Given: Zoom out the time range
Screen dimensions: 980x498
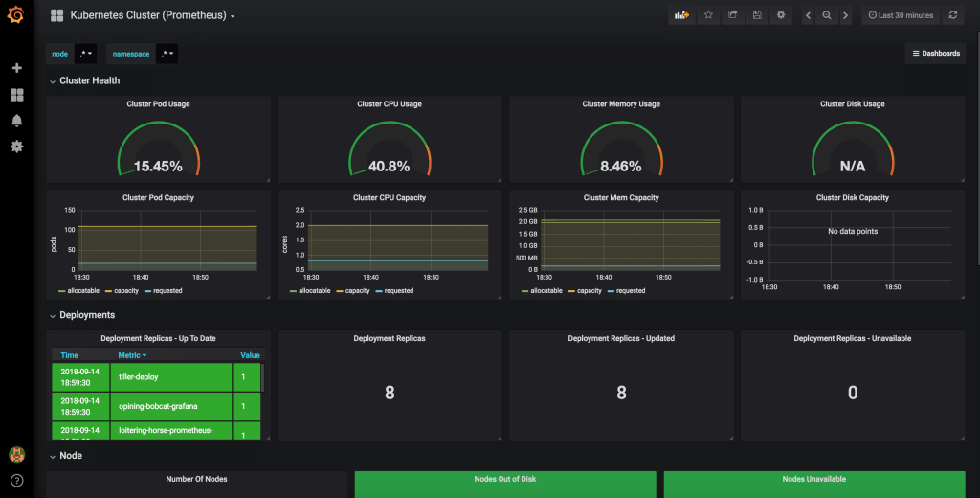Looking at the screenshot, I should [827, 15].
